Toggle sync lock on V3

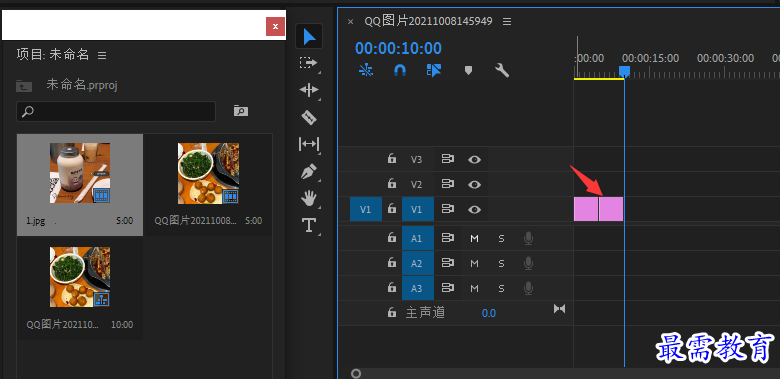pos(448,159)
